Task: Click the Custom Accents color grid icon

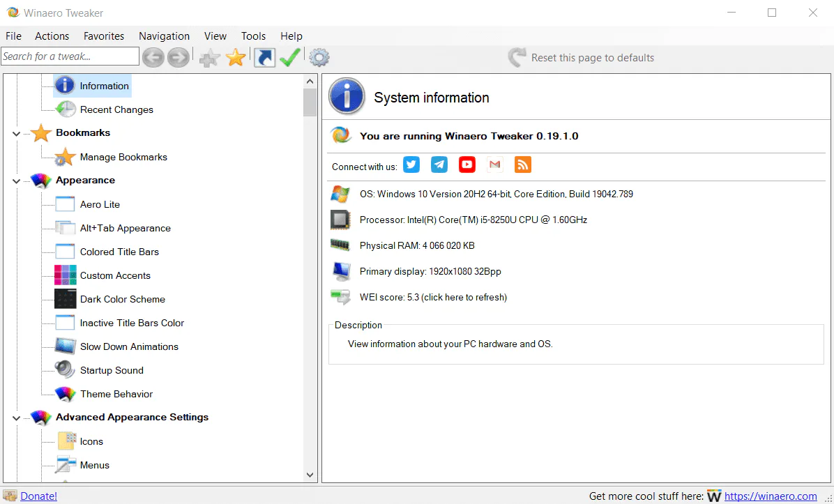Action: click(66, 275)
